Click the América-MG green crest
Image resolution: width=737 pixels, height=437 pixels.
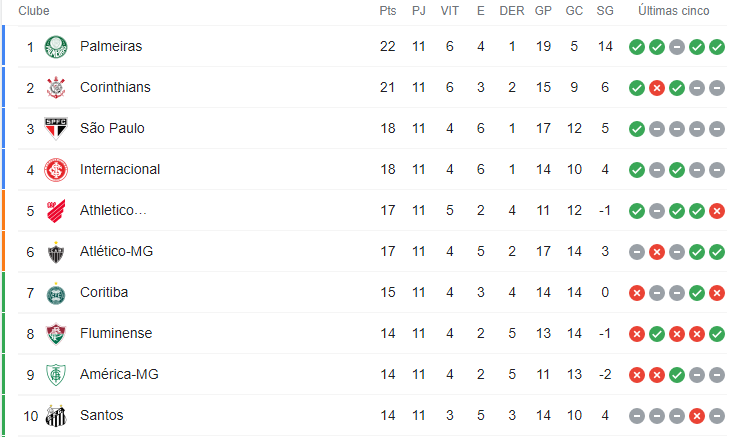click(56, 375)
